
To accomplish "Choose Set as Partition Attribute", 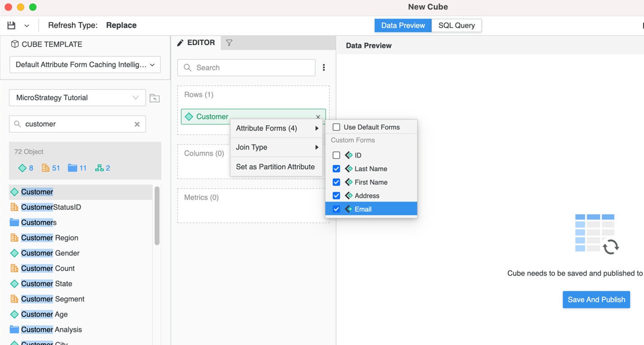I will point(275,167).
